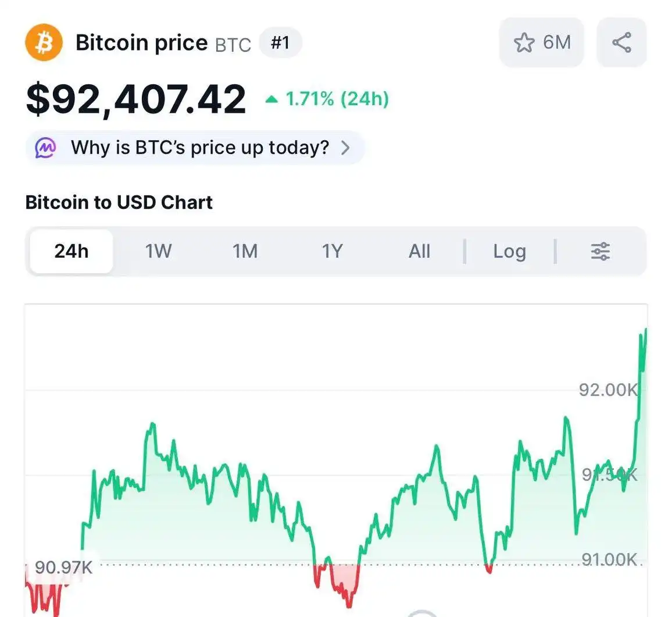Toggle the Log scale on the chart

[x=509, y=251]
